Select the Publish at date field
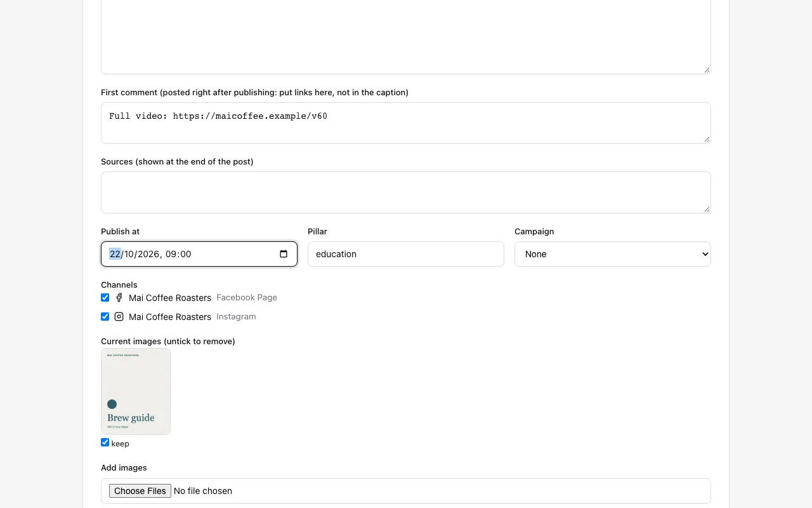This screenshot has width=812, height=508. [x=199, y=254]
